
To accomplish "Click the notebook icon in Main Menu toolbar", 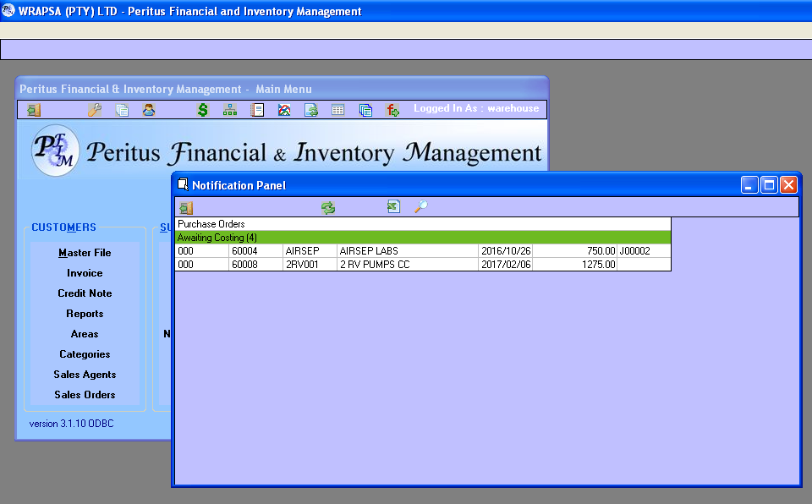I will tap(257, 110).
